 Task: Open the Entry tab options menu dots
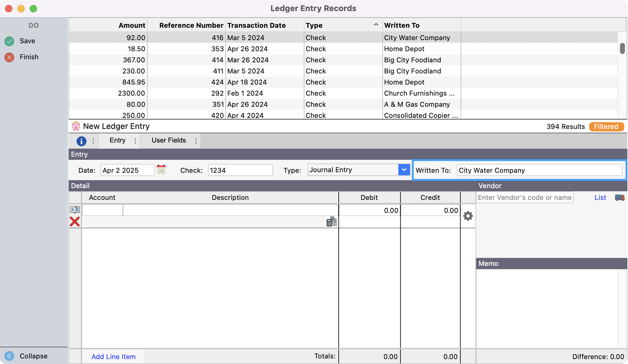(135, 141)
